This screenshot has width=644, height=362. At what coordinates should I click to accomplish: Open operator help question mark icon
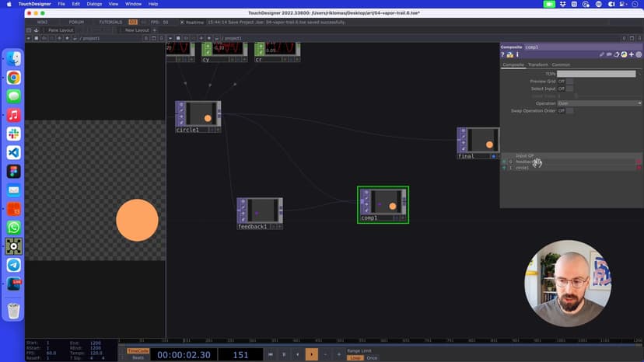[x=503, y=54]
